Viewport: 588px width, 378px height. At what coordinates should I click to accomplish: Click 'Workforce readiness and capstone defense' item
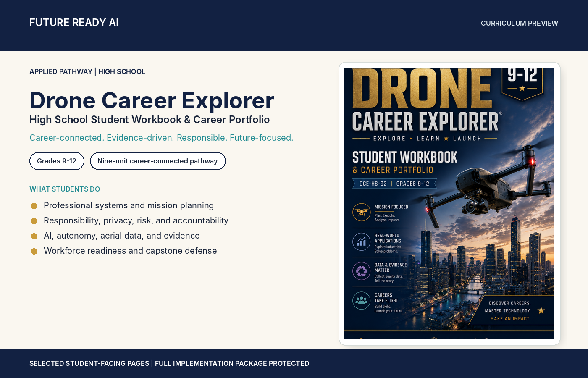[130, 251]
